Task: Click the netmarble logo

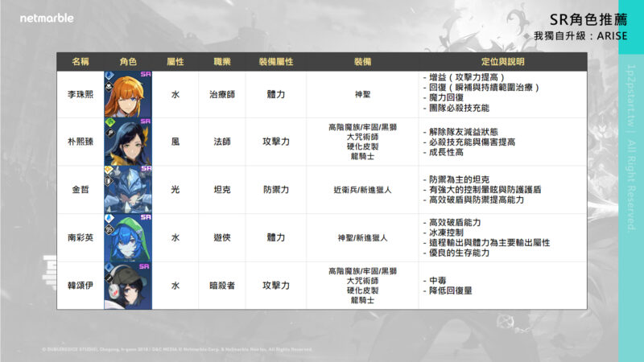Action: point(47,19)
